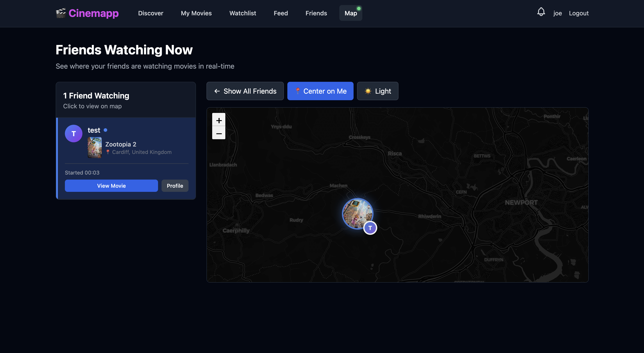Screen dimensions: 644x353
Task: Zoom in on the map
Action: coord(219,121)
